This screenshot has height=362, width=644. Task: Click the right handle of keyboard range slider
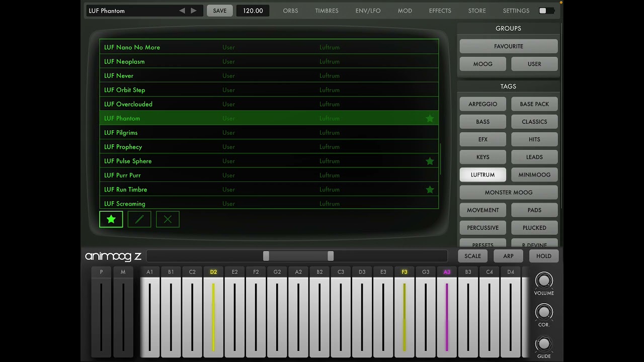[331, 256]
